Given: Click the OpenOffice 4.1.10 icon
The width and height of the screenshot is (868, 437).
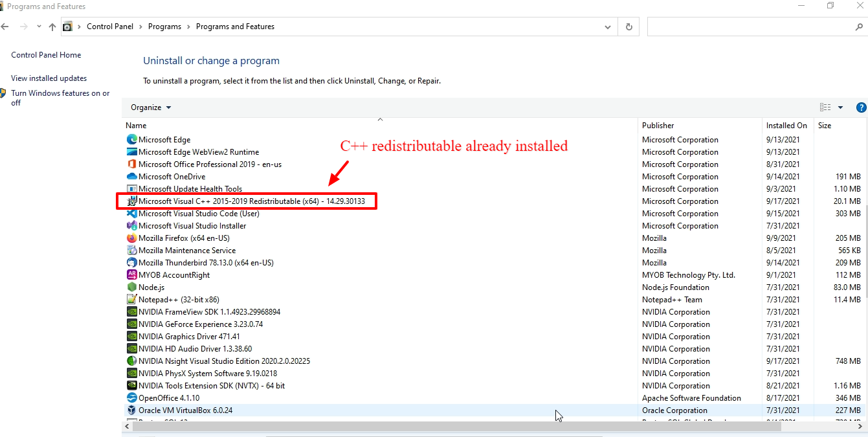Looking at the screenshot, I should point(132,398).
